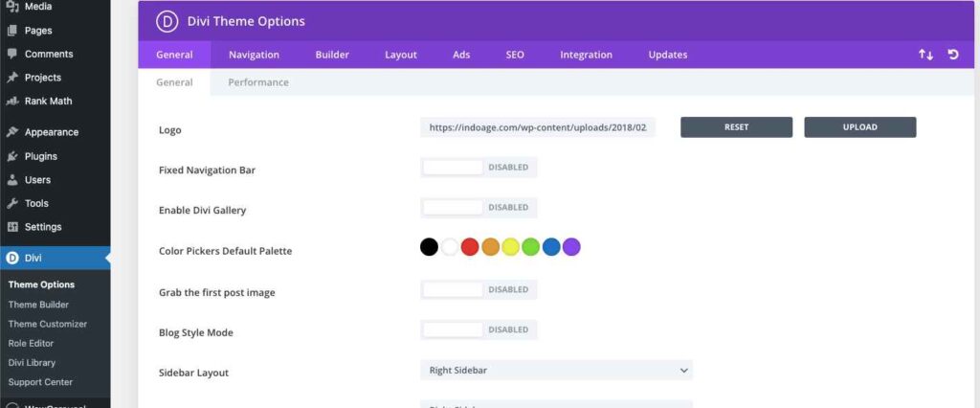Pick the green palette color
This screenshot has height=408, width=980.
click(530, 247)
